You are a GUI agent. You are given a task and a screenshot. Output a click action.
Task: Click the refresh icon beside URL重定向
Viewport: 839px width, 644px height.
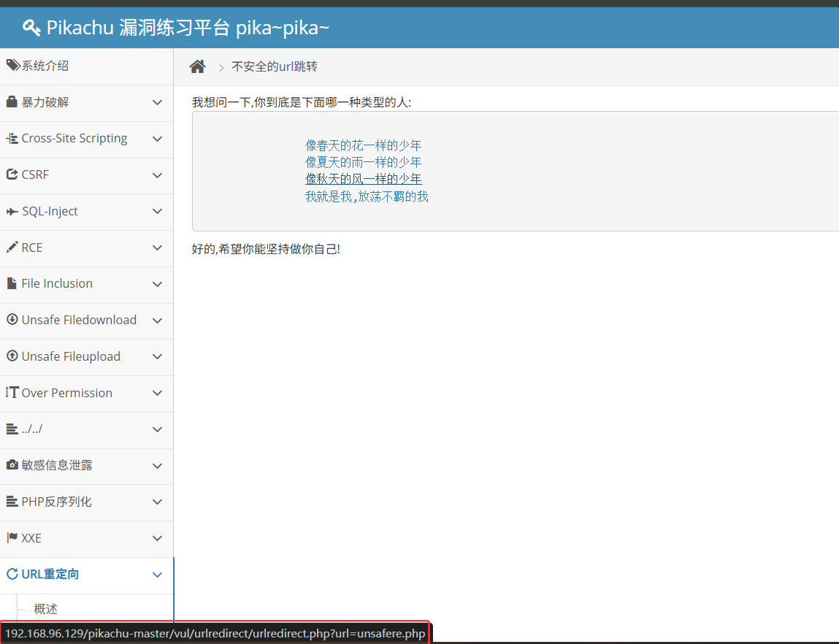[x=12, y=574]
